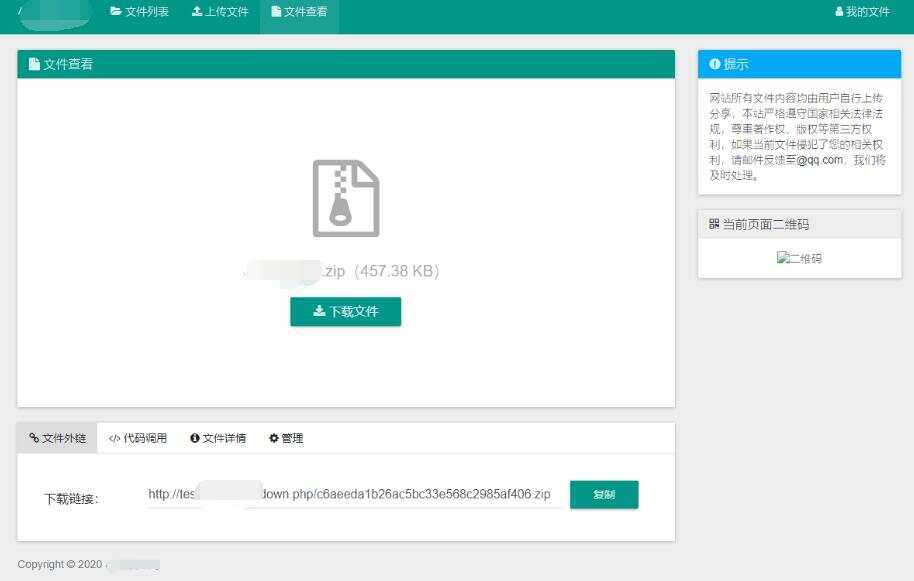This screenshot has width=914, height=581.
Task: Switch to the 文件详情 tab
Action: (218, 438)
